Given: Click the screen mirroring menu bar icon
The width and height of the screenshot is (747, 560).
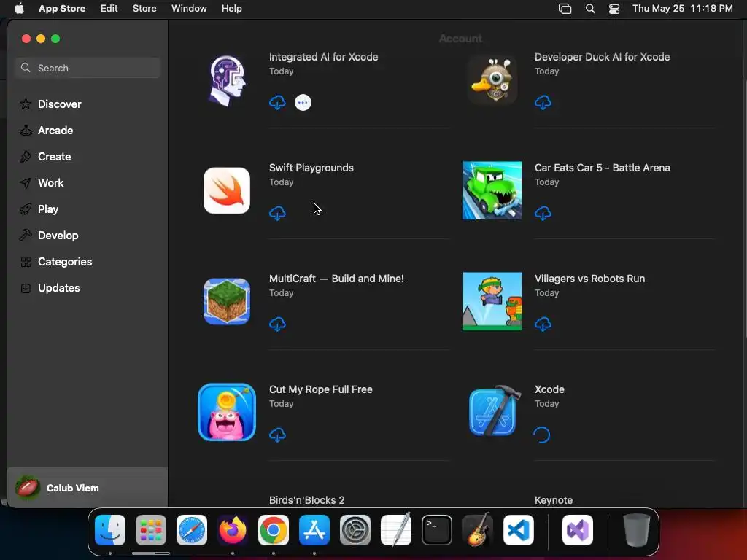Looking at the screenshot, I should [565, 9].
